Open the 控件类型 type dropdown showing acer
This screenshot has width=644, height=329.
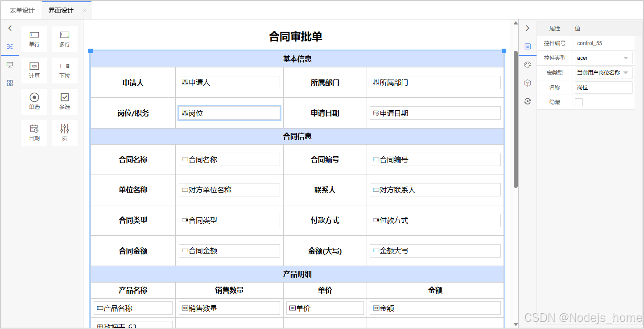coord(603,58)
